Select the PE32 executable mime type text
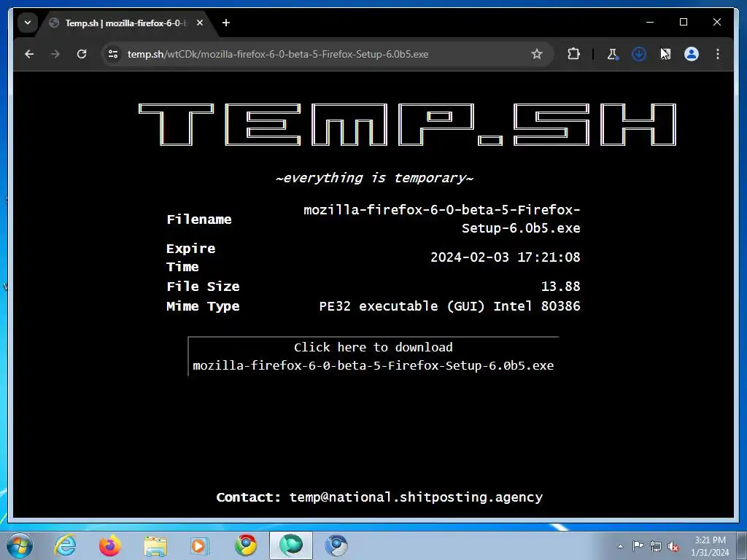 [x=449, y=306]
